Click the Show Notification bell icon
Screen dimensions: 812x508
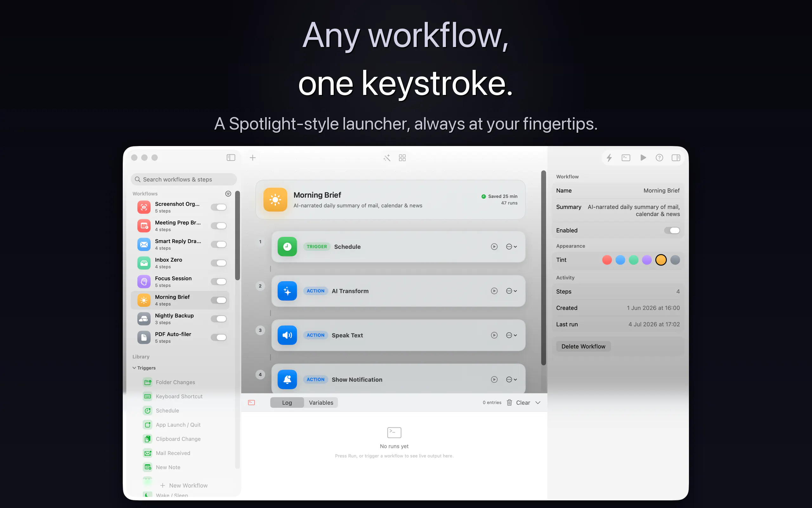coord(287,380)
